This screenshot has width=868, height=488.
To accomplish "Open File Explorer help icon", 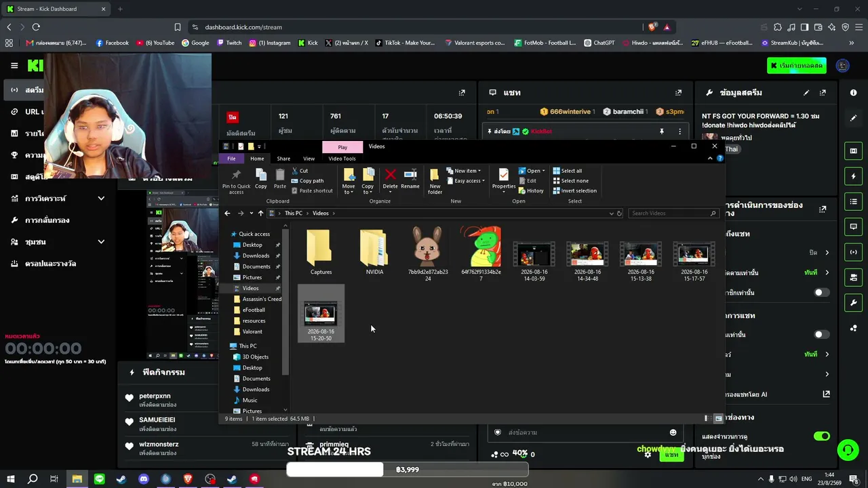I will pos(719,159).
